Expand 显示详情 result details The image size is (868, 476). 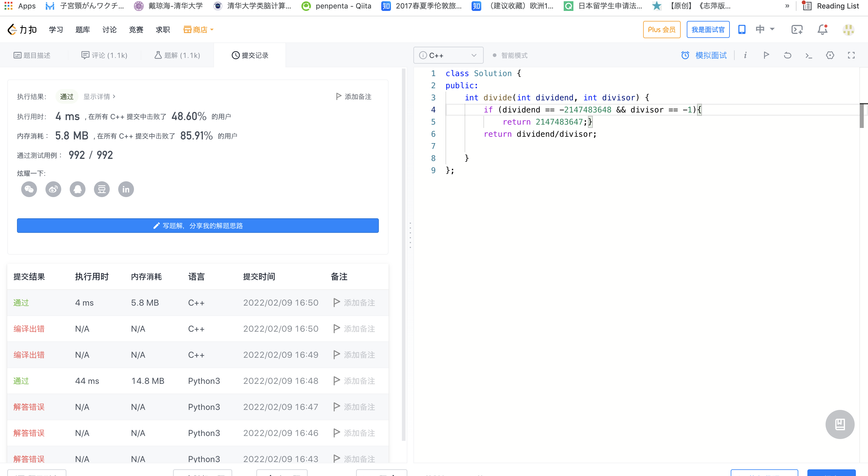[x=99, y=97]
